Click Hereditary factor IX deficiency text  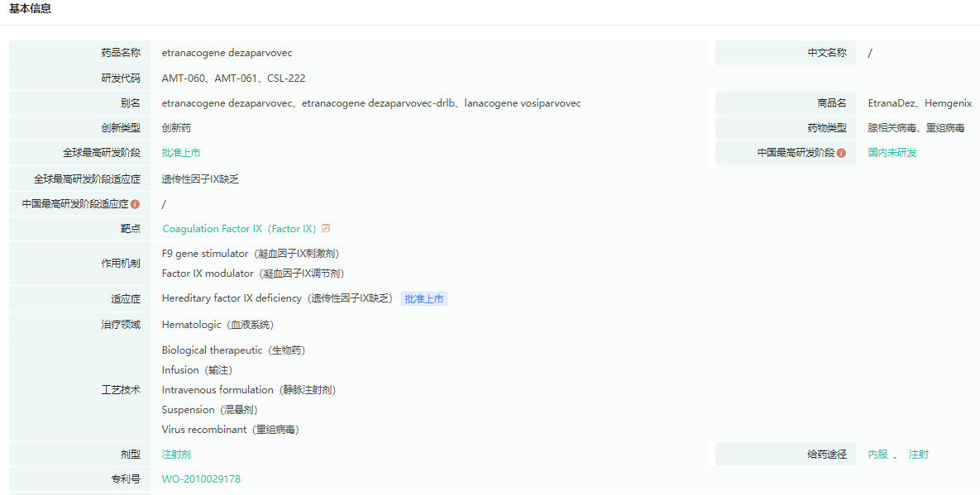(278, 299)
